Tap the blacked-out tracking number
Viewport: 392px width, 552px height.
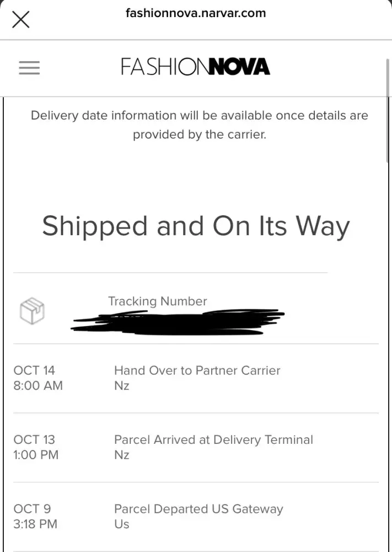(176, 321)
